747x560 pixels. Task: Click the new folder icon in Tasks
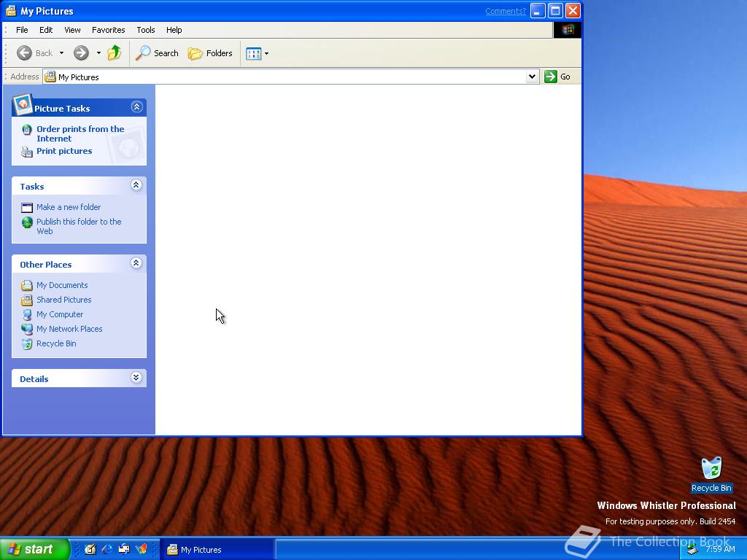tap(27, 208)
